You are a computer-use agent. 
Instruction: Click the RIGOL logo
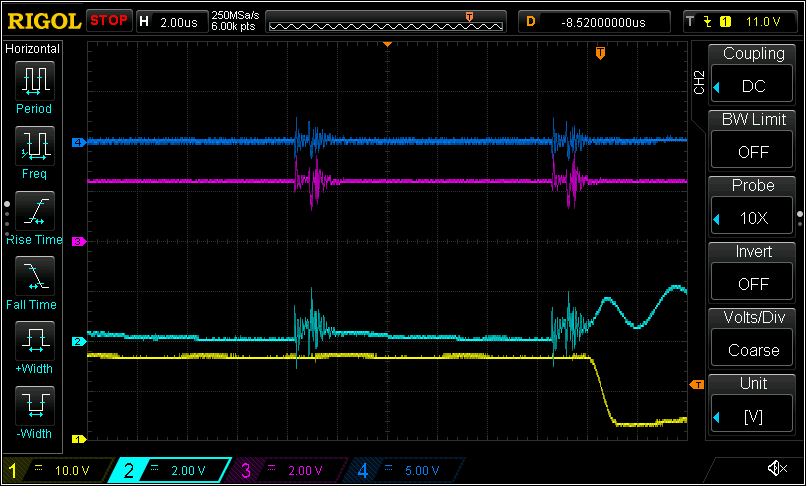[43, 20]
